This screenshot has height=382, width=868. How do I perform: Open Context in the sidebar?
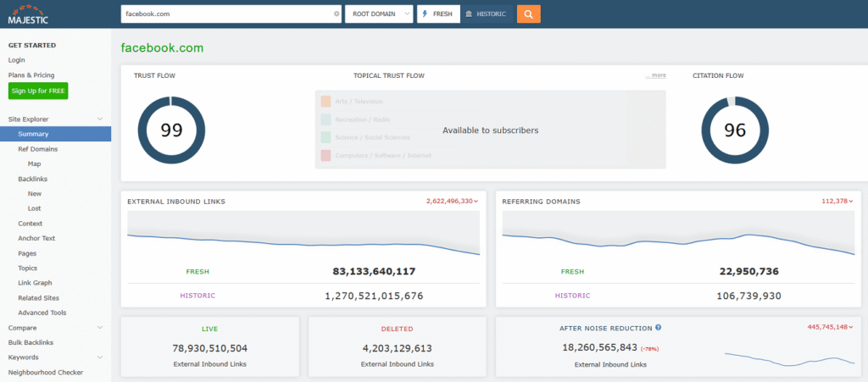coord(31,224)
